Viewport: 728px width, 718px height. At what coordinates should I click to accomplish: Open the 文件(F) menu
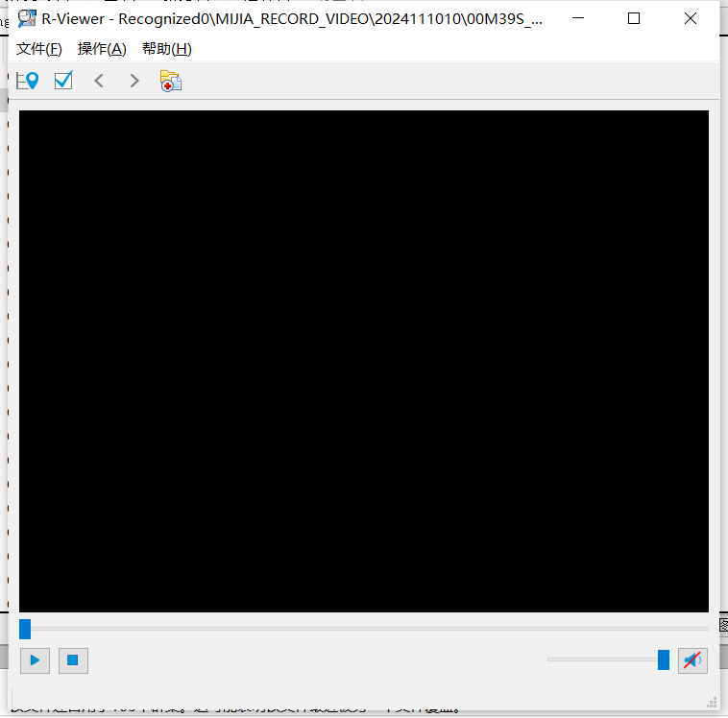click(x=39, y=49)
